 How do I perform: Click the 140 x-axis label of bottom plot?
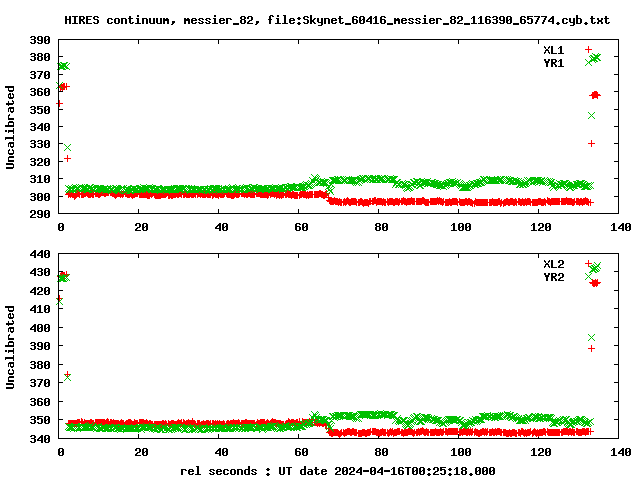tap(621, 452)
